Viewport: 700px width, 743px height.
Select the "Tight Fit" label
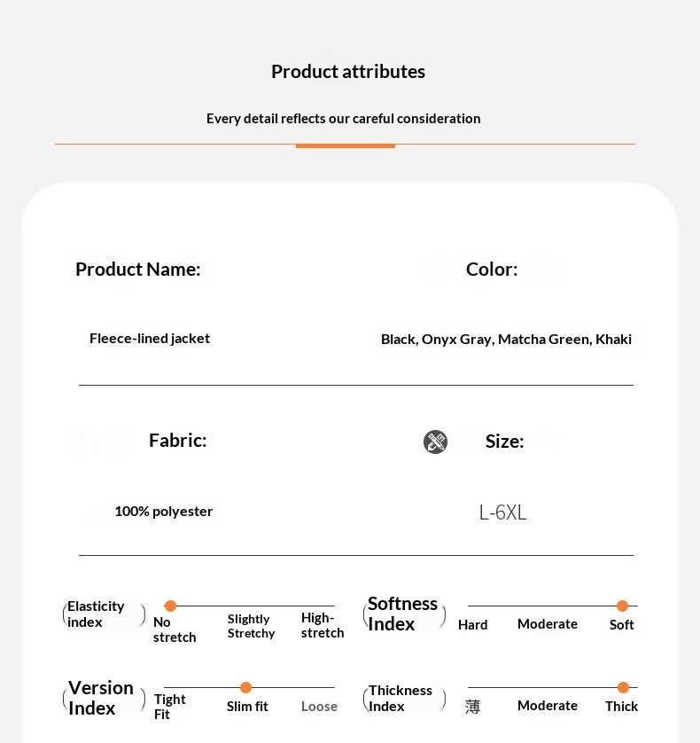169,707
